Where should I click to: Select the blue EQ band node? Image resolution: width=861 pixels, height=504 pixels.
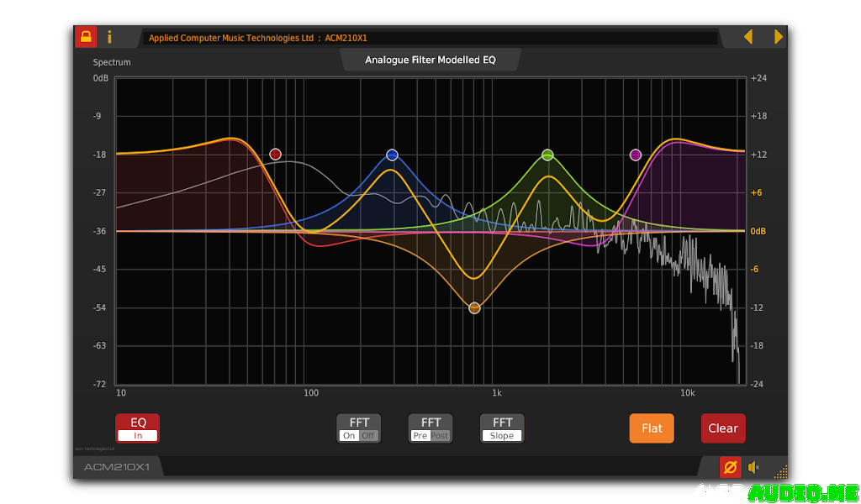pyautogui.click(x=392, y=155)
